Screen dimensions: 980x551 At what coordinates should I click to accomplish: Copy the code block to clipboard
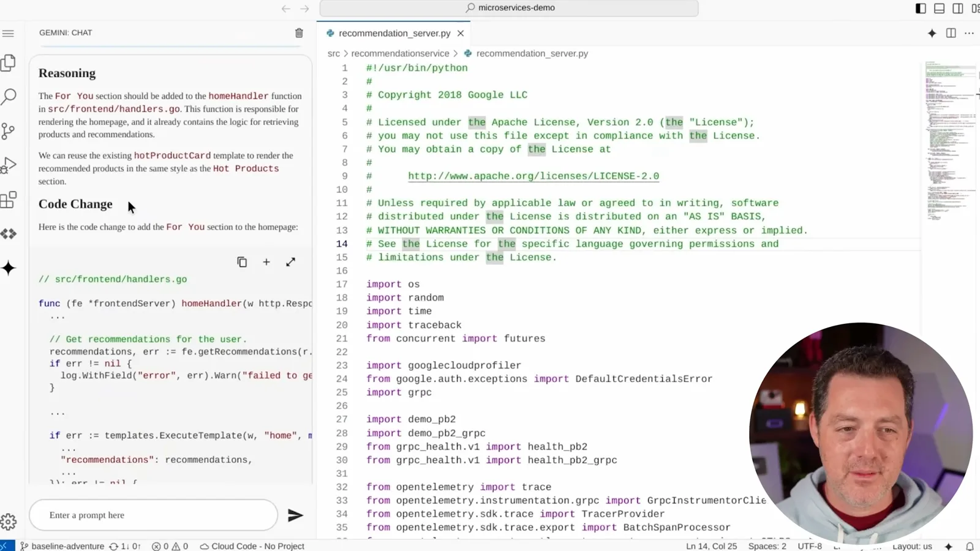pyautogui.click(x=242, y=262)
